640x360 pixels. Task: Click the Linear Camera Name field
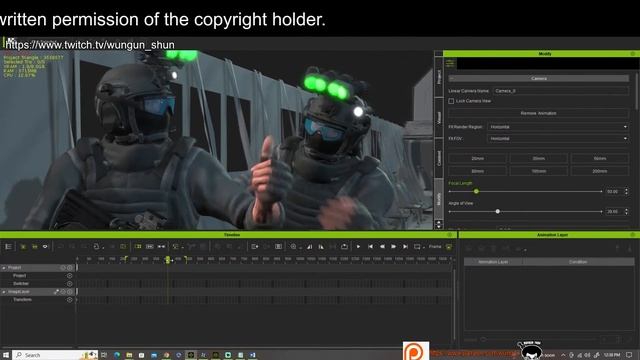560,91
